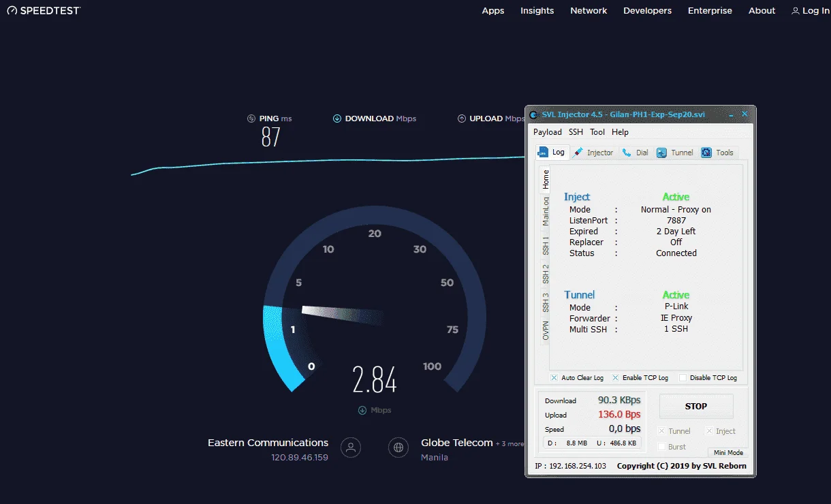Click the 'Globe Telecom' server name
Image resolution: width=831 pixels, height=504 pixels.
coord(457,443)
